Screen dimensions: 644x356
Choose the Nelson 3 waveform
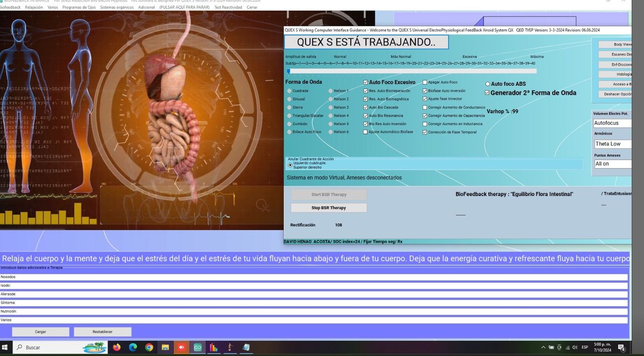point(331,107)
